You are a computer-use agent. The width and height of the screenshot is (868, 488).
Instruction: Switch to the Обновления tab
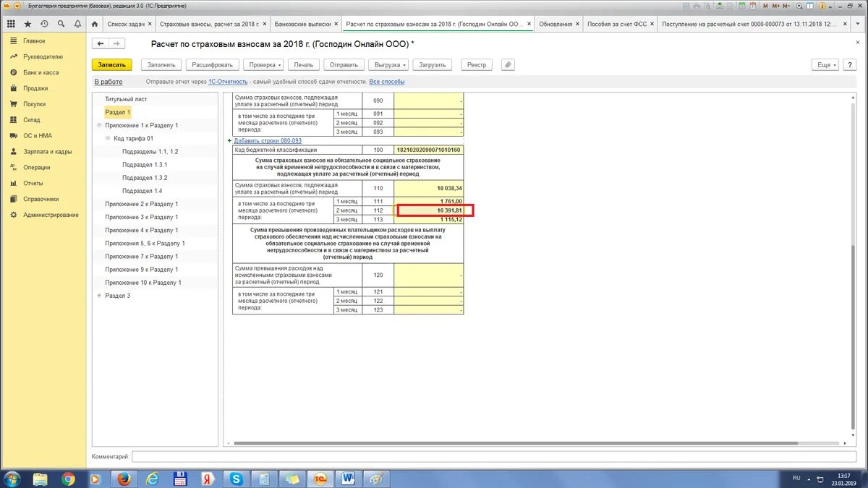coord(556,24)
